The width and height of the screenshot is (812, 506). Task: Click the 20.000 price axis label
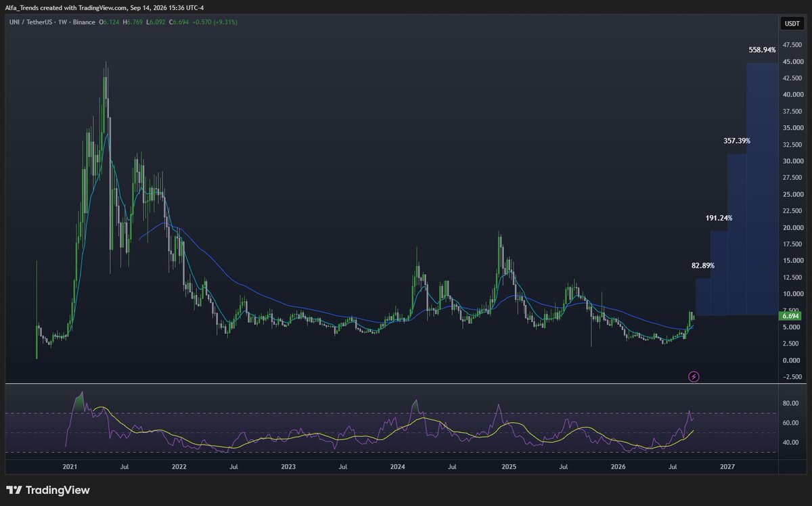(792, 227)
